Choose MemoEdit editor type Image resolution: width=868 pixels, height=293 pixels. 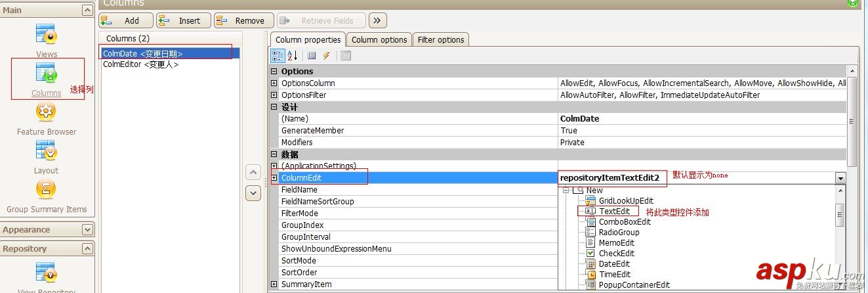[x=616, y=242]
